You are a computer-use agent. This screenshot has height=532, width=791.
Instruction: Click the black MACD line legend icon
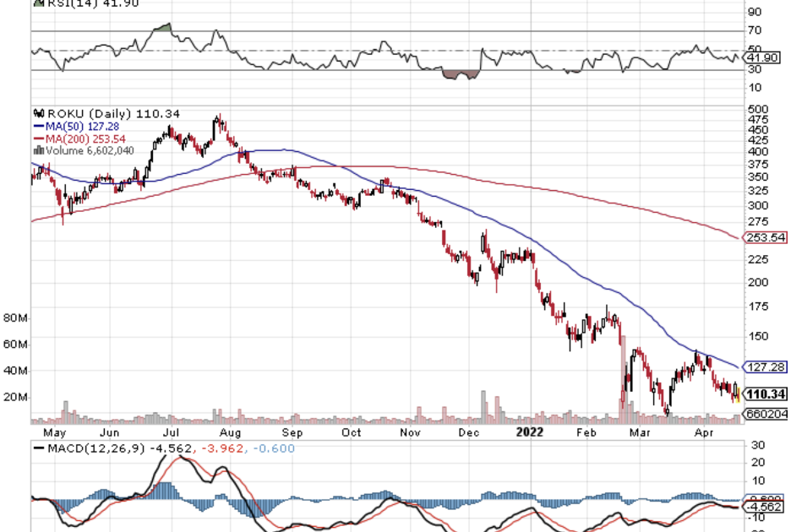(39, 448)
